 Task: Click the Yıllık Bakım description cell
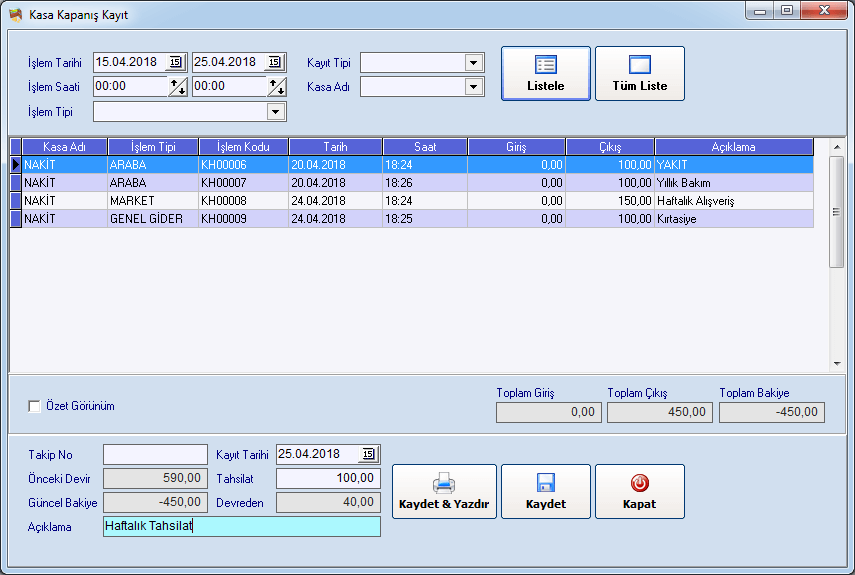734,183
